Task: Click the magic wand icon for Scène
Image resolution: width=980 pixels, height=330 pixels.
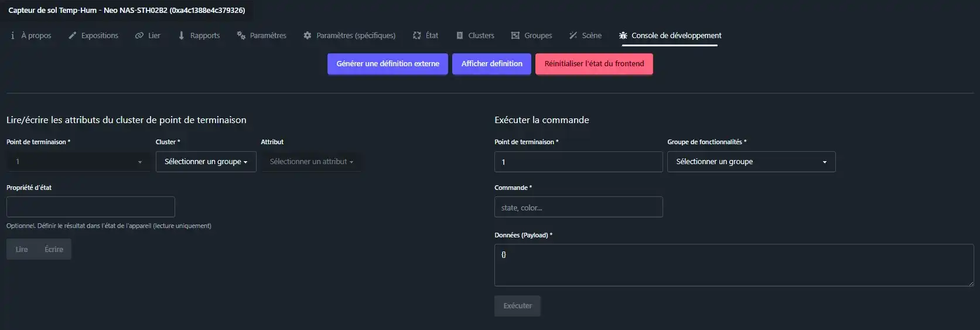Action: 573,36
